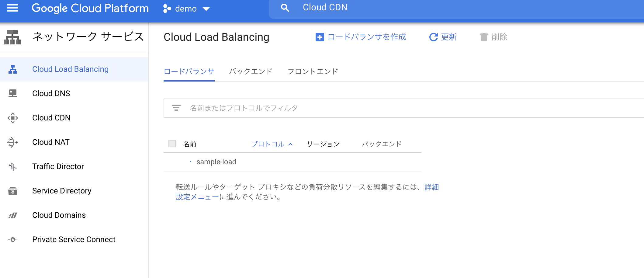Click the 削除 delete button
The image size is (644, 278).
pos(494,37)
